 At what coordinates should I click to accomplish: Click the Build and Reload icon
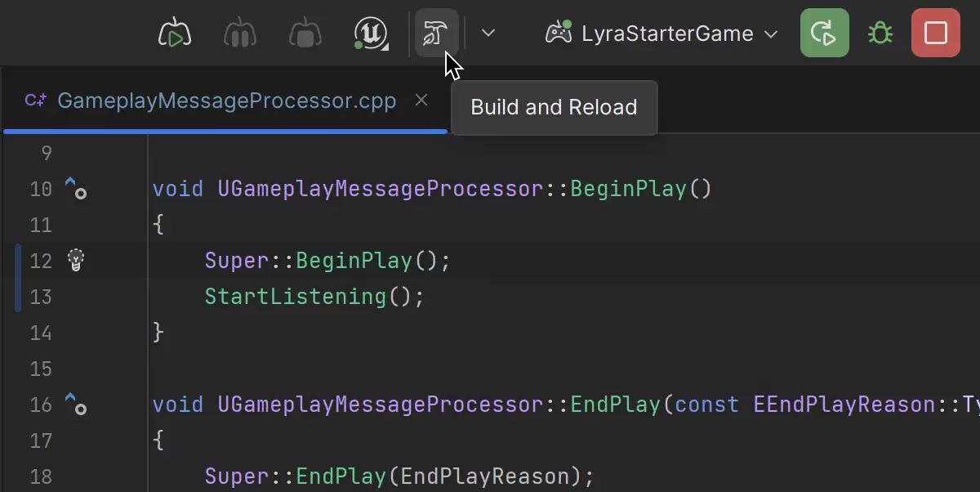[x=435, y=34]
